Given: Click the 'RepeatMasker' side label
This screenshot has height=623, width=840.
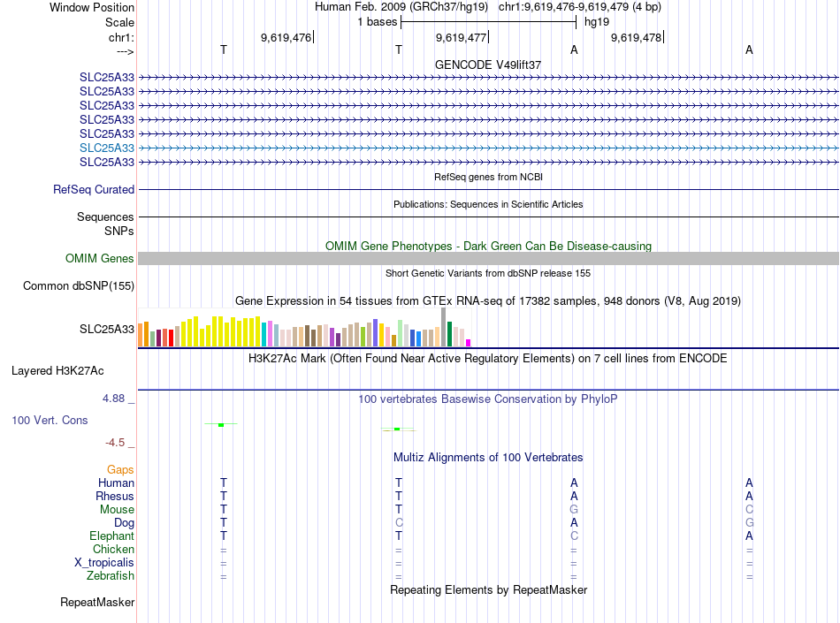Looking at the screenshot, I should pos(97,603).
